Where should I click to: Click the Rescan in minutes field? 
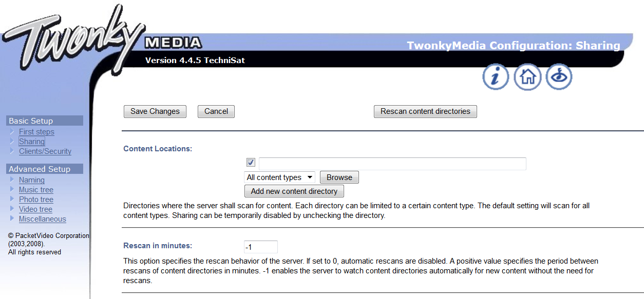[x=261, y=247]
